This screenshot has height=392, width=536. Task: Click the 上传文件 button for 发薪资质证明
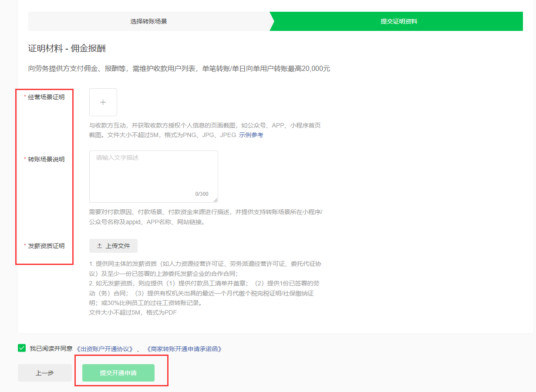[113, 246]
